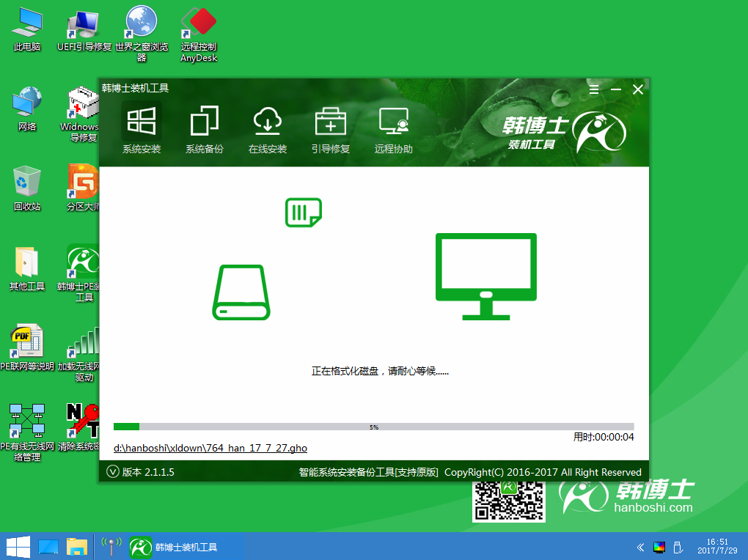748x560 pixels.
Task: Click the 韩博士 logo in the app header
Action: (x=564, y=133)
